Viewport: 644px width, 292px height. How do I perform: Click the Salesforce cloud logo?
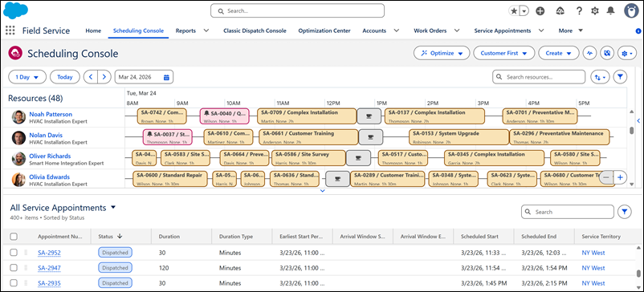15,10
